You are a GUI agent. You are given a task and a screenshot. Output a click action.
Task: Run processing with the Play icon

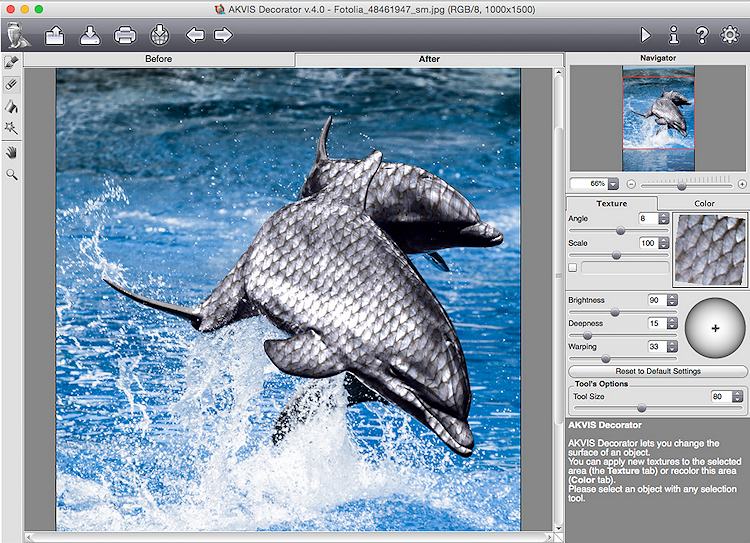[x=646, y=35]
